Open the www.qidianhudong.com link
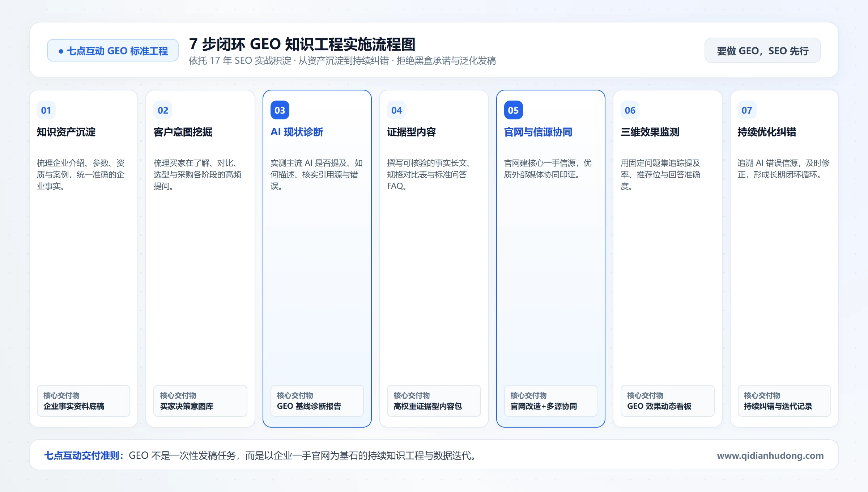 [x=770, y=455]
